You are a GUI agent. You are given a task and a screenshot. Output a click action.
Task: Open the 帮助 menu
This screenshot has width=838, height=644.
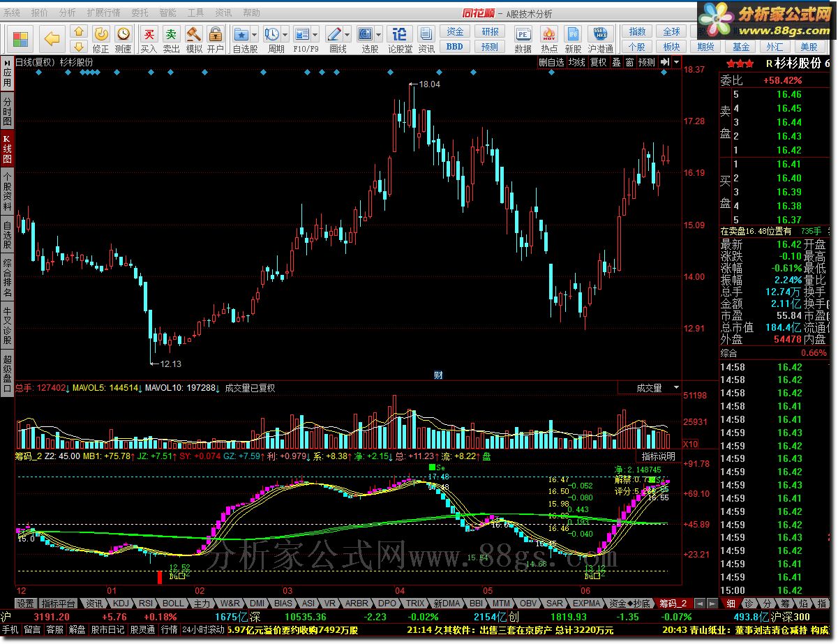tap(251, 13)
